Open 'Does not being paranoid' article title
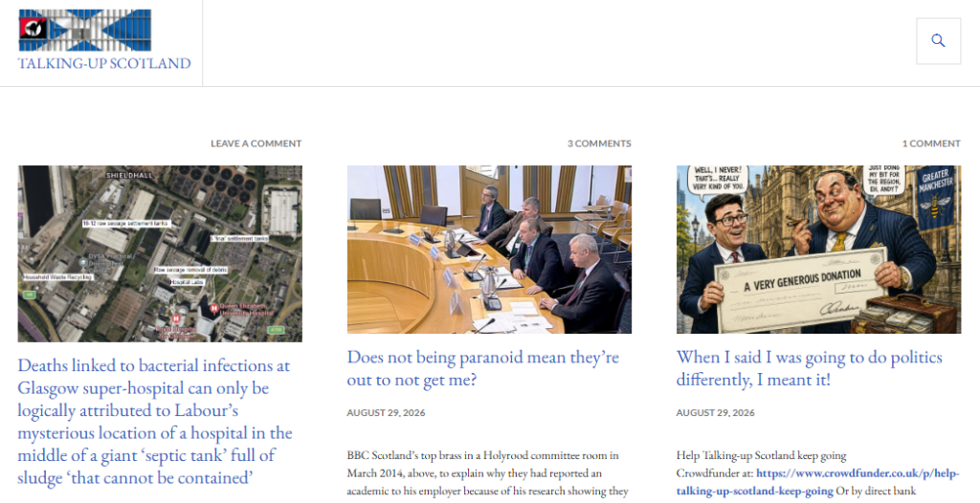The height and width of the screenshot is (503, 980). tap(483, 368)
